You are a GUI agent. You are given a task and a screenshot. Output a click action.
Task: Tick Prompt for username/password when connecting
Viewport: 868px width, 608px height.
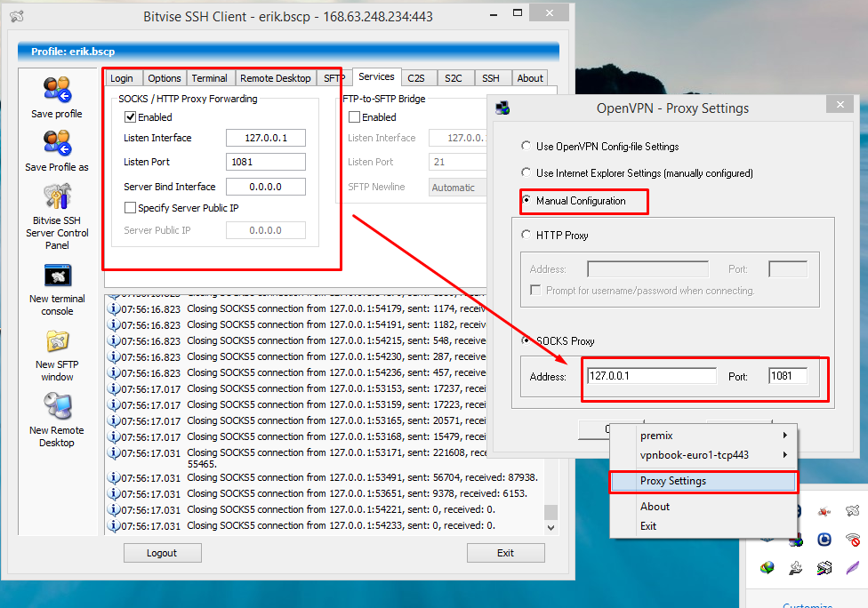click(x=535, y=291)
